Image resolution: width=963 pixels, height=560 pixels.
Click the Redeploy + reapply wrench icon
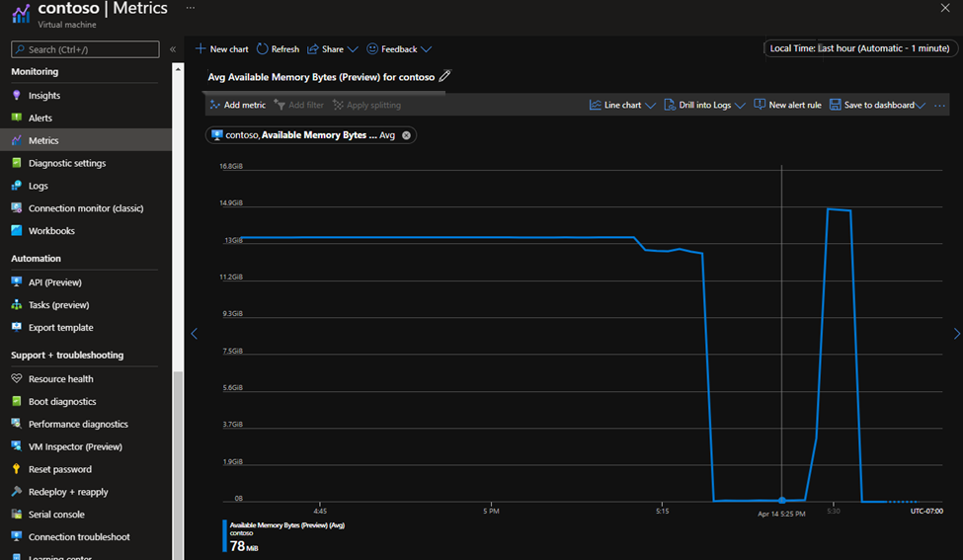17,491
